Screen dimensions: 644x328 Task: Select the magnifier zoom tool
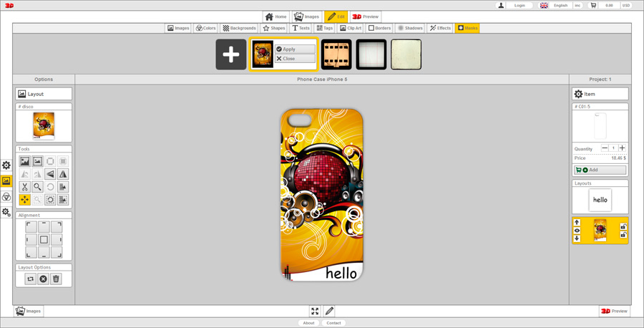click(x=37, y=187)
